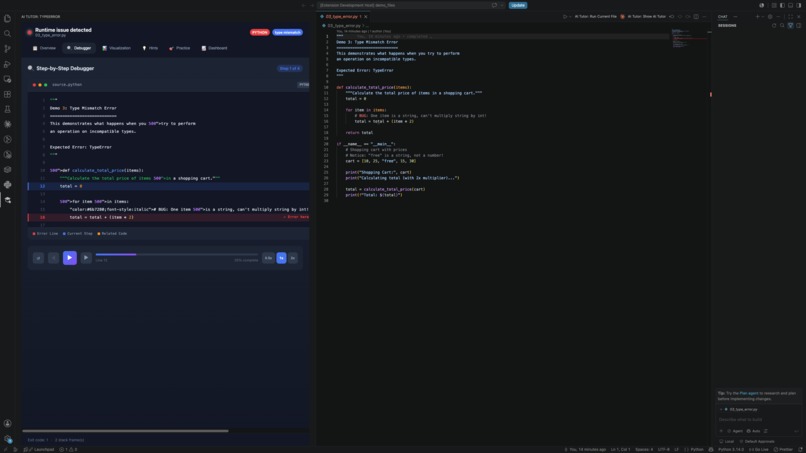Click Ln 1, Col 1 in status bar

point(620,449)
